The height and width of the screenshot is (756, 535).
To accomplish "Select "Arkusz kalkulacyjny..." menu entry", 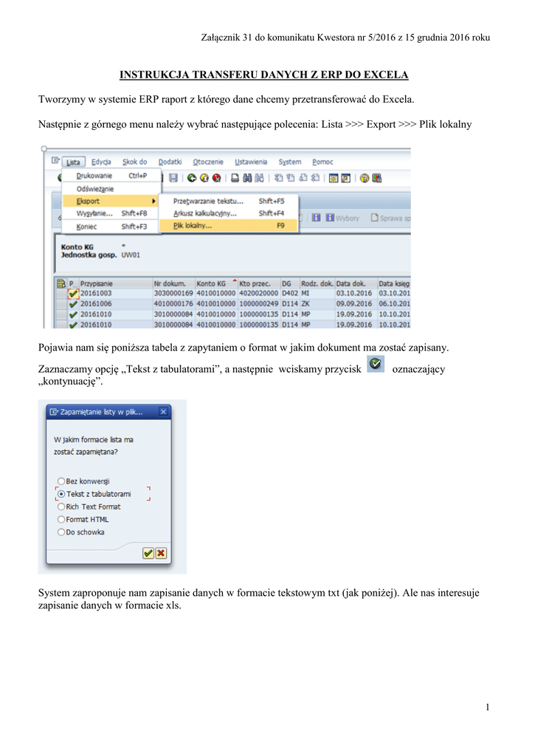I will (199, 213).
